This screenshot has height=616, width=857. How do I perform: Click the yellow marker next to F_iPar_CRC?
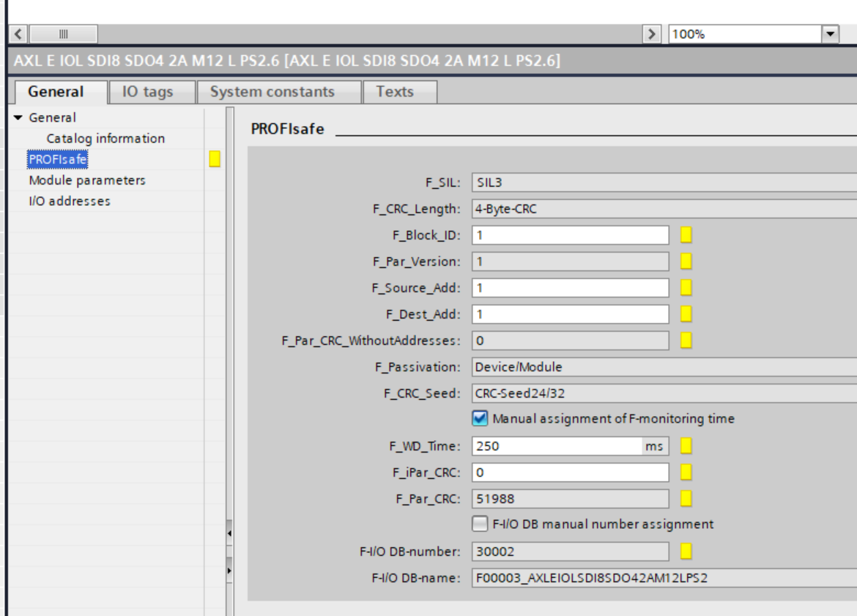(x=686, y=472)
